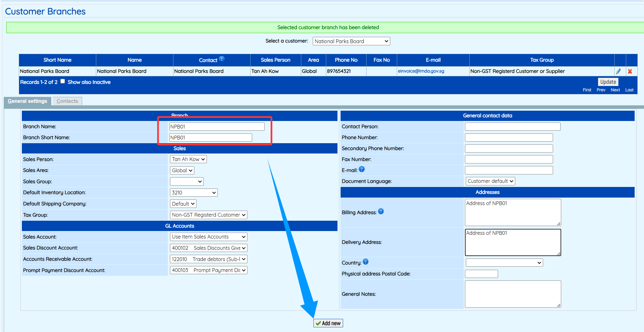Open the einvoice@imda.gov.sg email link
Image resolution: width=644 pixels, height=332 pixels.
click(x=421, y=71)
